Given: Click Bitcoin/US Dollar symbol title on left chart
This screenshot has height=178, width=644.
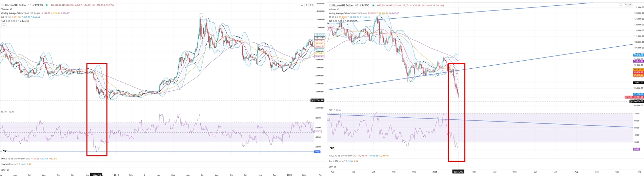Looking at the screenshot, I should coord(24,5).
